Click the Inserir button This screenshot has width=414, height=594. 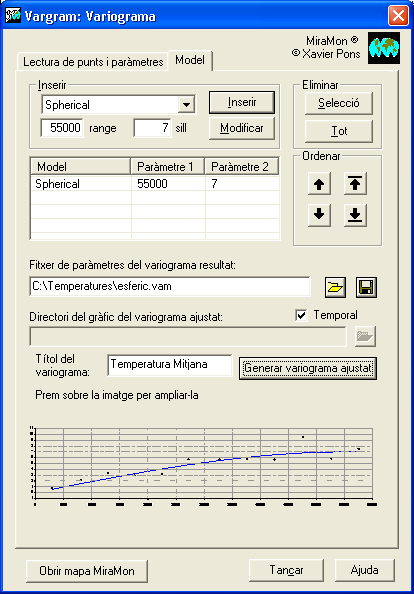click(x=242, y=102)
